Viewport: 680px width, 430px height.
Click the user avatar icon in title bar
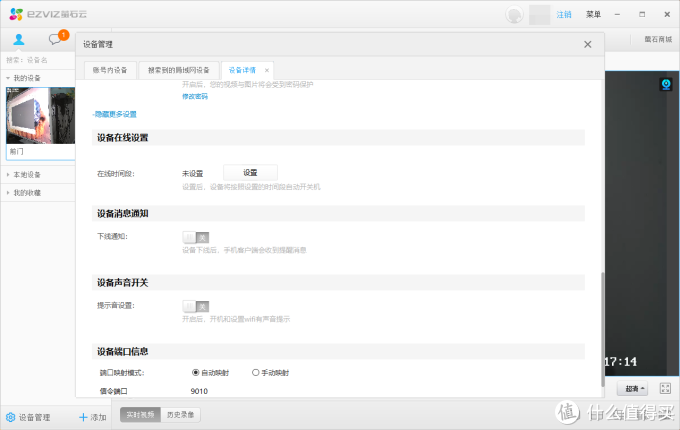click(514, 14)
